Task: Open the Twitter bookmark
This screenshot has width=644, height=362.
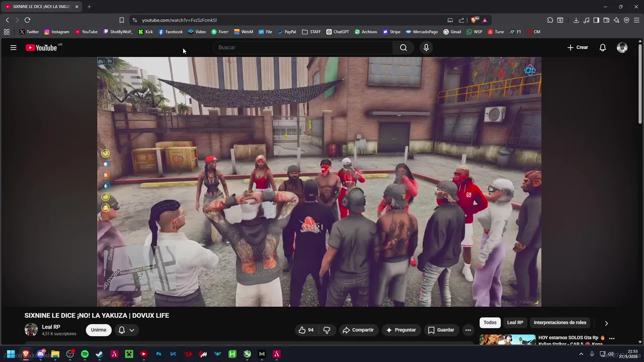Action: coord(29,32)
